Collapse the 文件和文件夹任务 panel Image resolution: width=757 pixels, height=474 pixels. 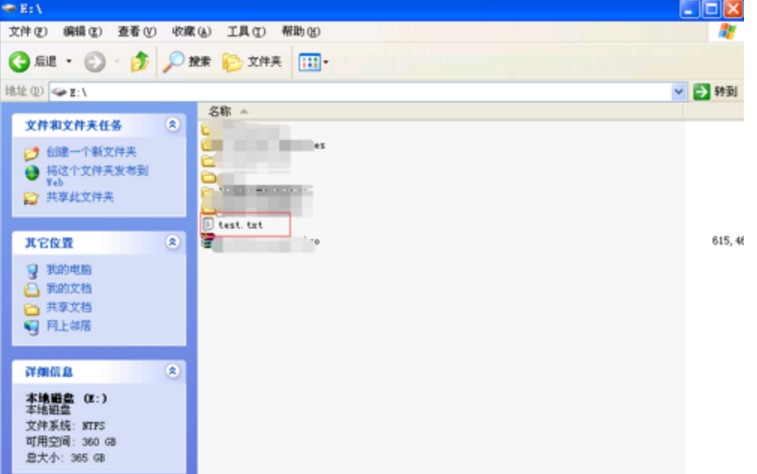click(172, 125)
